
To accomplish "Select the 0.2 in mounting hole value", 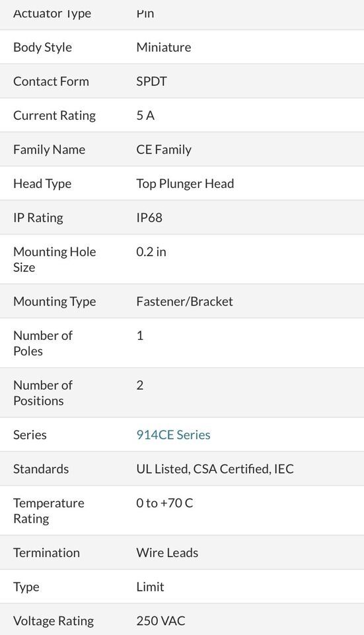I will 151,252.
